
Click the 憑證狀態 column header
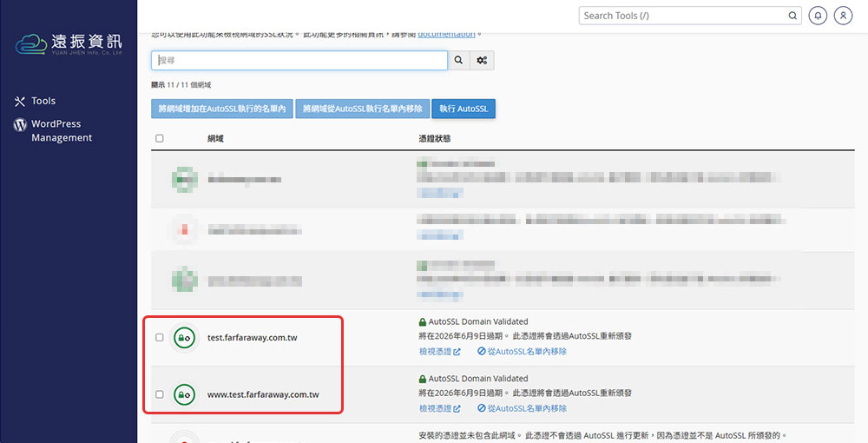435,138
